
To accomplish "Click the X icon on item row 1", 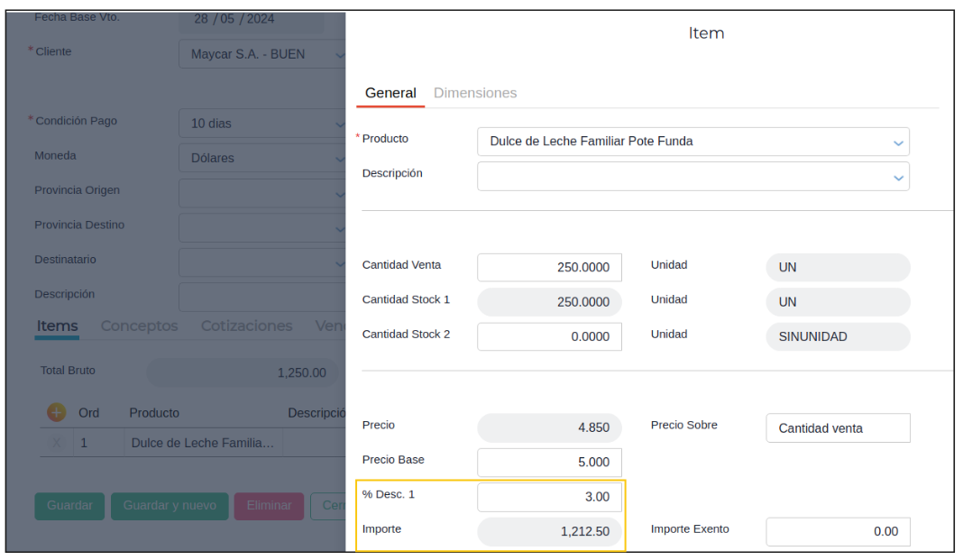I will 56,443.
